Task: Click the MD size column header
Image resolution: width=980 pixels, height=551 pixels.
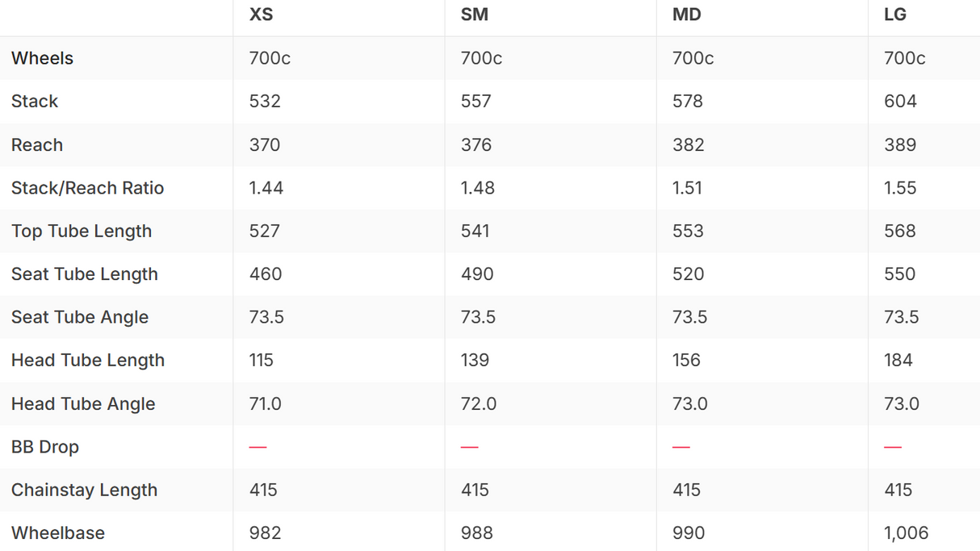Action: 687,15
